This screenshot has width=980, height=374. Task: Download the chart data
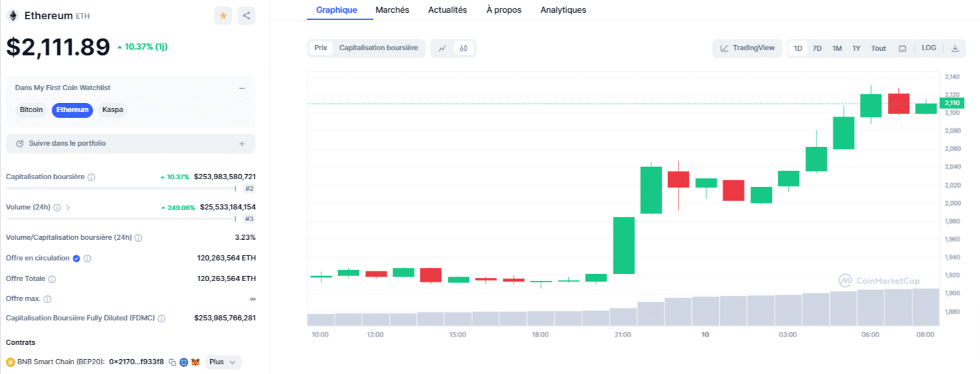point(955,48)
